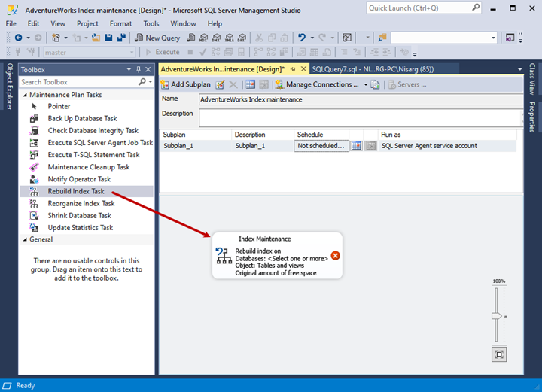Click the Open File folder icon
Image resolution: width=542 pixels, height=392 pixels.
[x=96, y=38]
